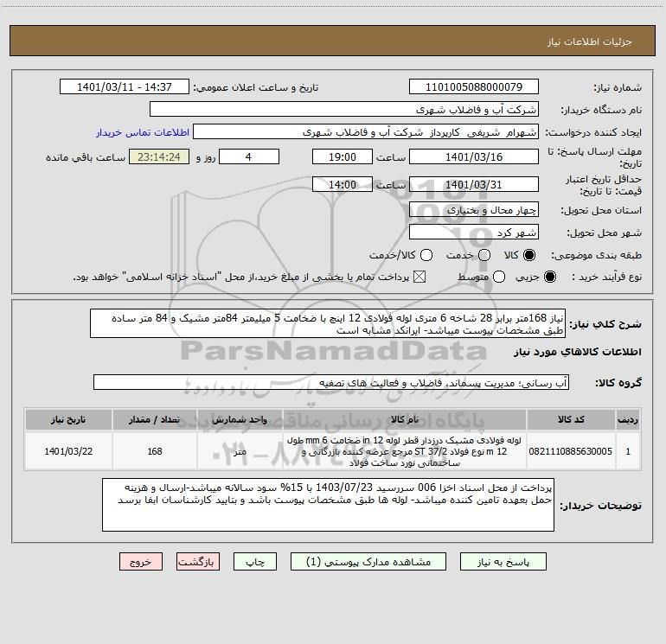Click the تعداد / مقدار column header
The height and width of the screenshot is (644, 666).
(155, 419)
